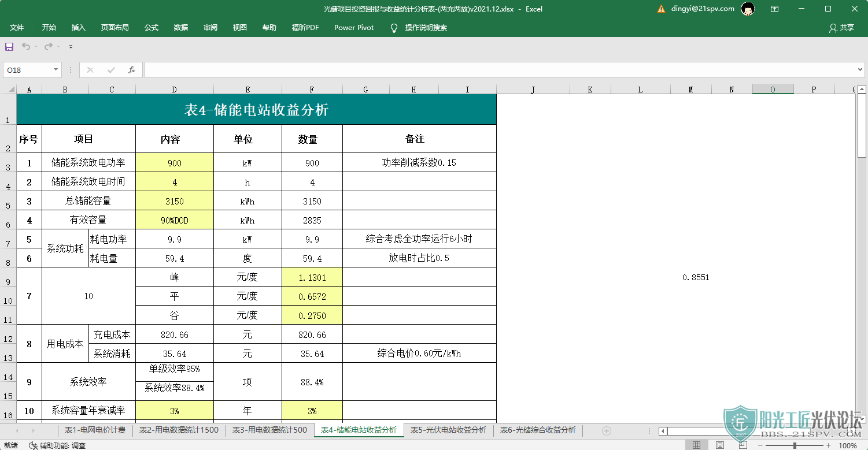
Task: Switch to sheet 表5-光伏电站收益分析
Action: 448,430
